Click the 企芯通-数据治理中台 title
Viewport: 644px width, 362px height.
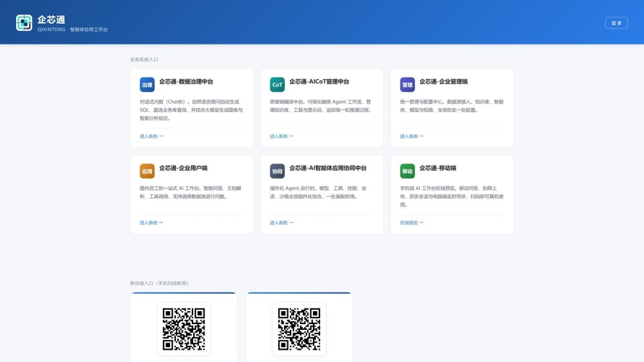pos(186,82)
